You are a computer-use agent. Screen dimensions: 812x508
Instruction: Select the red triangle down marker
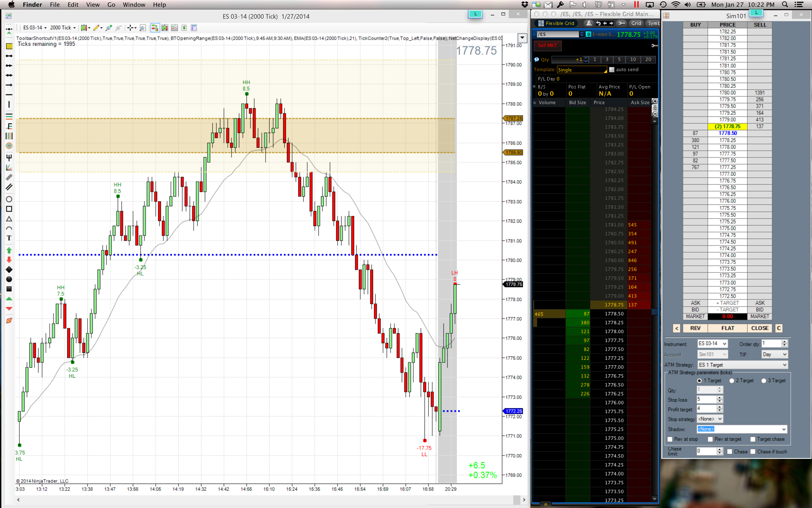9,308
